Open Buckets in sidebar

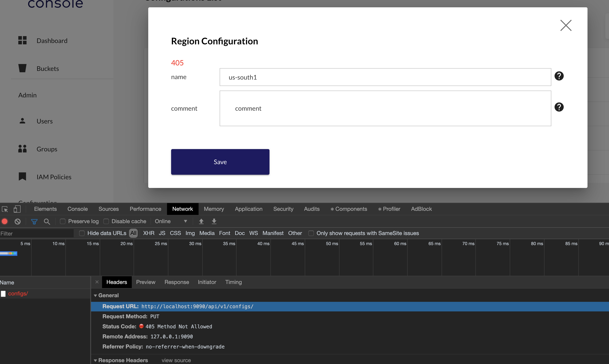(48, 69)
